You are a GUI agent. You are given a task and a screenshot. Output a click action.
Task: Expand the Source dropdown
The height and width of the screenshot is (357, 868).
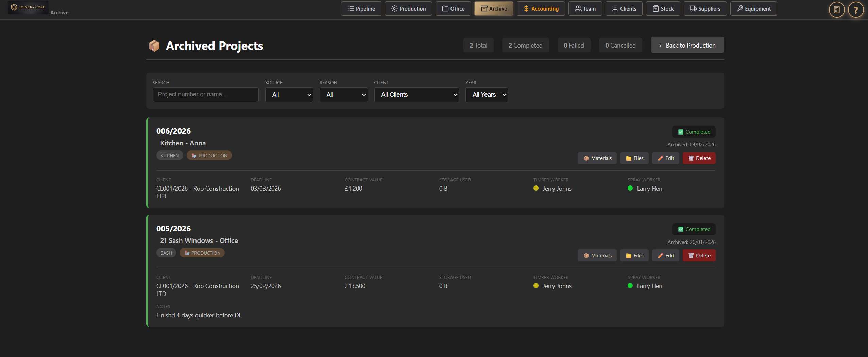click(x=289, y=95)
